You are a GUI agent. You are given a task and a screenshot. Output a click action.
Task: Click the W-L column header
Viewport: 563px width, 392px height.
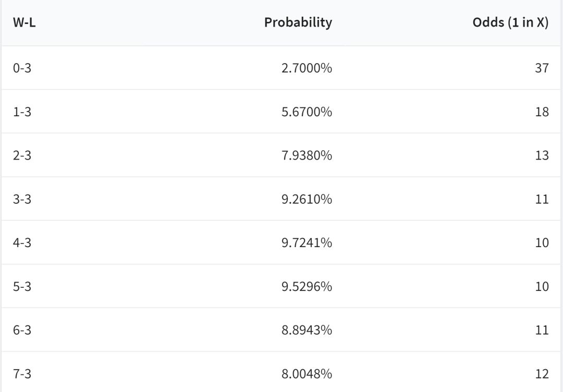(24, 22)
